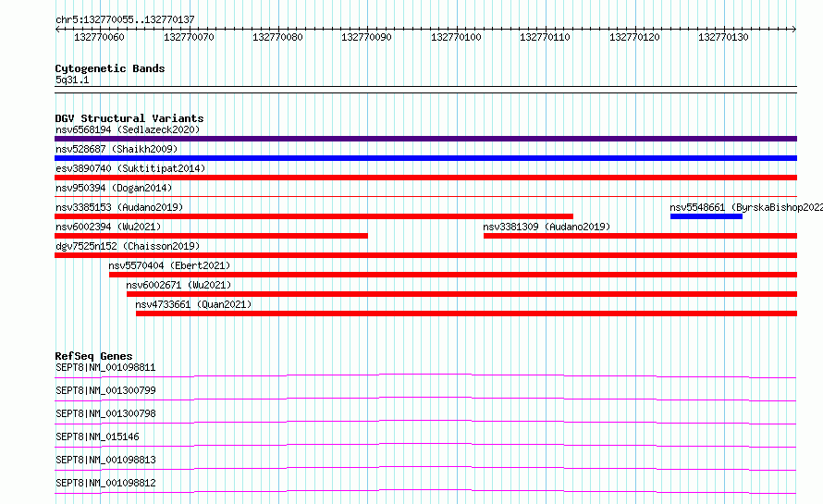Select the red dgv7525n152 variant bar
The width and height of the screenshot is (823, 504).
coord(425,255)
